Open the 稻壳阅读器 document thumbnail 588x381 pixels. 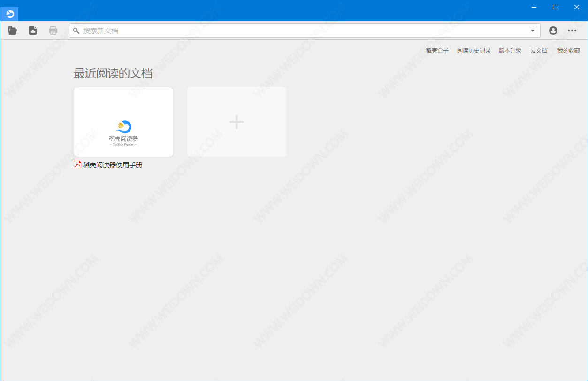(x=123, y=122)
